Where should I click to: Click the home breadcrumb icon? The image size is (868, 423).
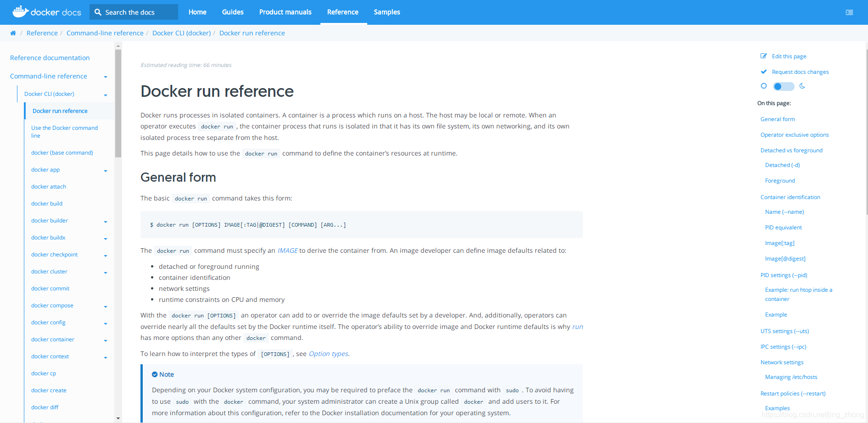13,33
